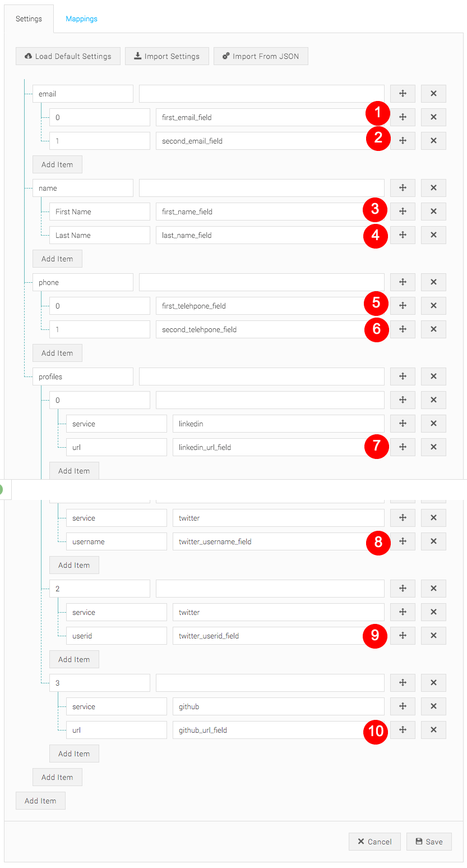Delete the email group row

click(x=433, y=94)
